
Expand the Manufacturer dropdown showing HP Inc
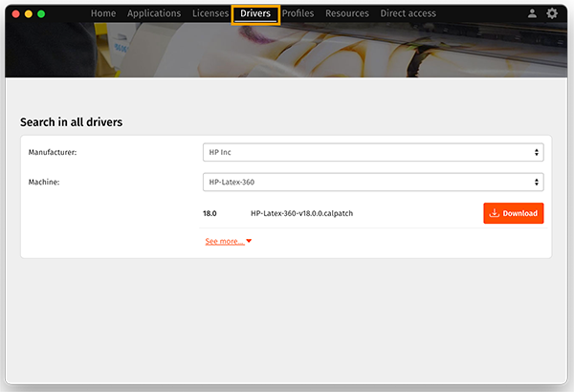pos(372,152)
